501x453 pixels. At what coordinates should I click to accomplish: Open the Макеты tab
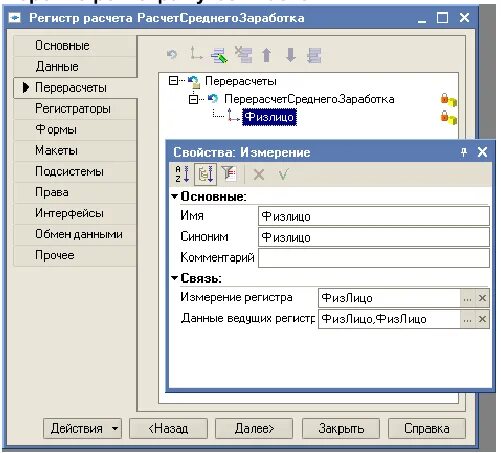[x=75, y=151]
